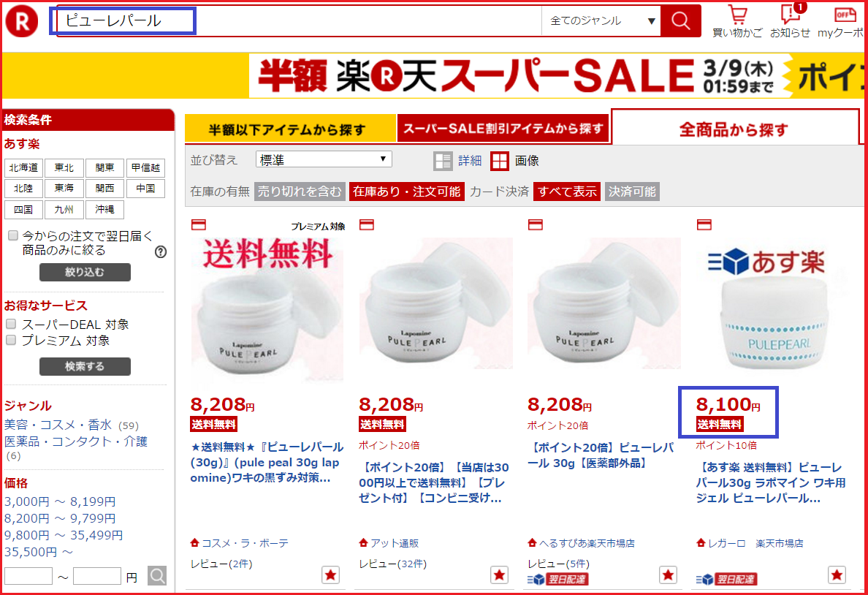Favorite the コスメ・ラ・ボーテ product star

click(x=330, y=575)
